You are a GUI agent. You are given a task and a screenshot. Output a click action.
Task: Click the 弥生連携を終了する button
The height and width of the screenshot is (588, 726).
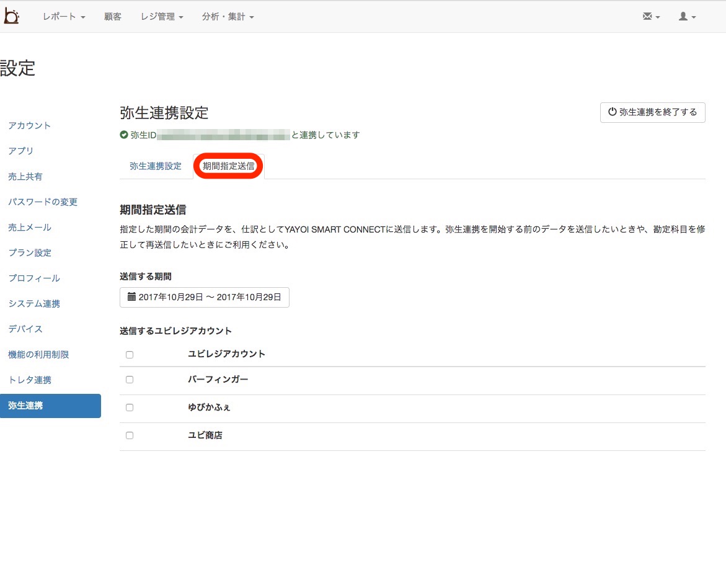[x=652, y=112]
